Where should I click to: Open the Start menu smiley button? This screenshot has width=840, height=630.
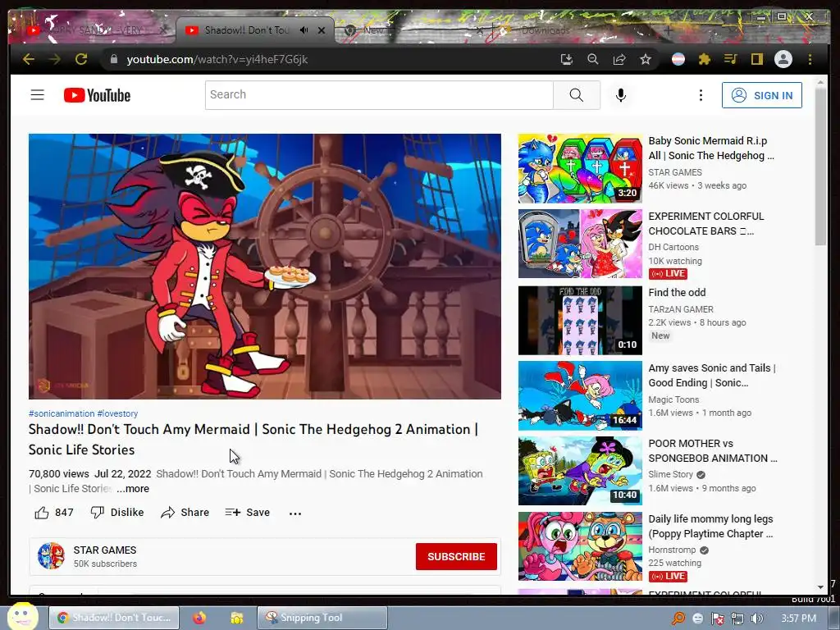22,617
